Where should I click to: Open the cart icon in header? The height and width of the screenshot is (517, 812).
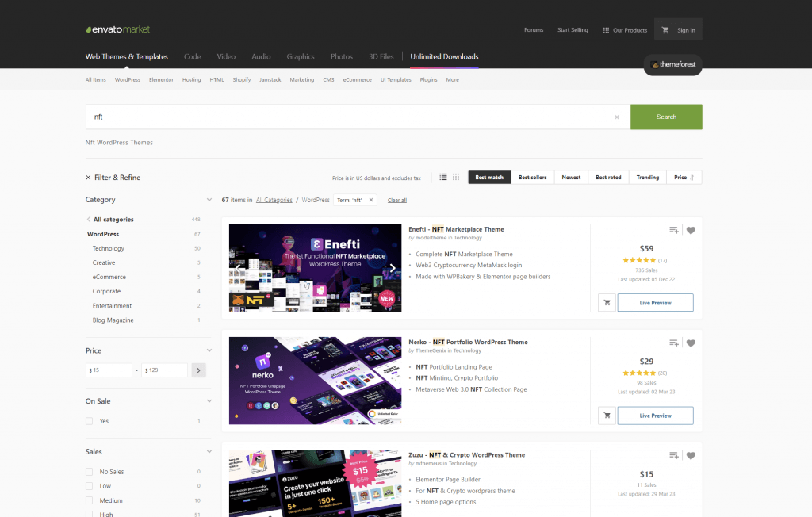click(665, 30)
